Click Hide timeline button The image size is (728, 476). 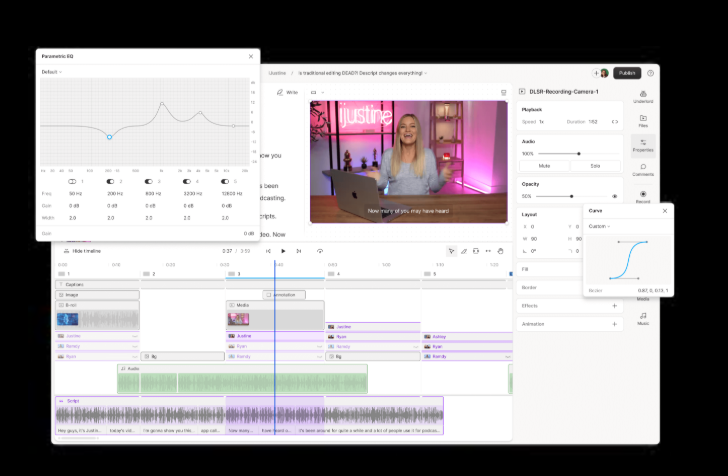82,251
